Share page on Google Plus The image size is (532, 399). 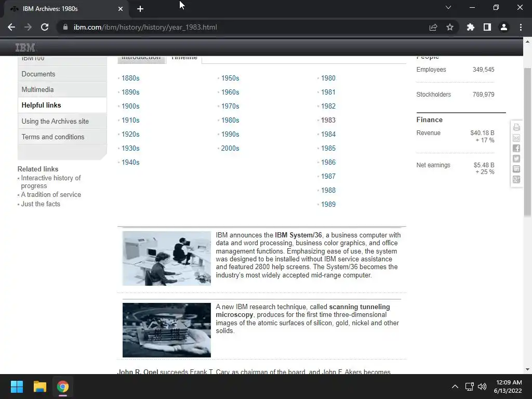click(516, 179)
